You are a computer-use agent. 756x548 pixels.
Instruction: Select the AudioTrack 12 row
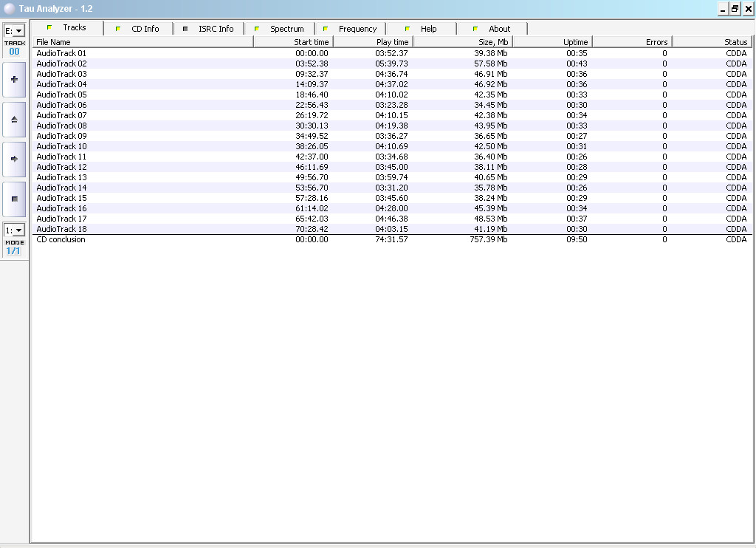pyautogui.click(x=392, y=168)
